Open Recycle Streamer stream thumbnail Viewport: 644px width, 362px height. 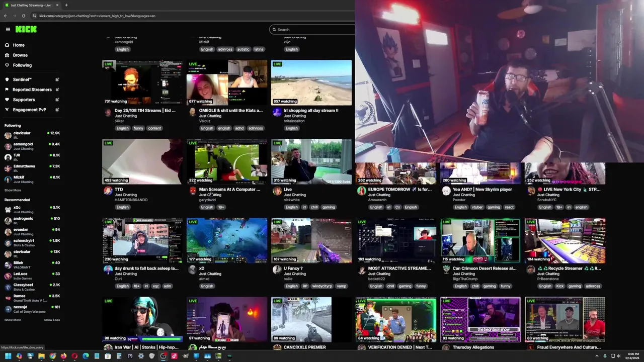tap(565, 241)
